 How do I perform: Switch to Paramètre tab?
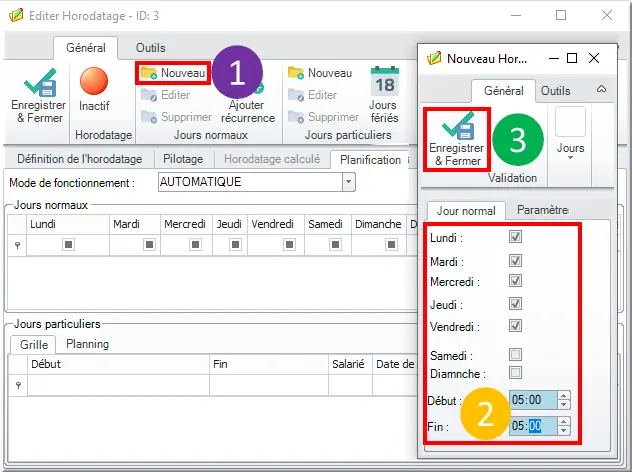click(543, 210)
